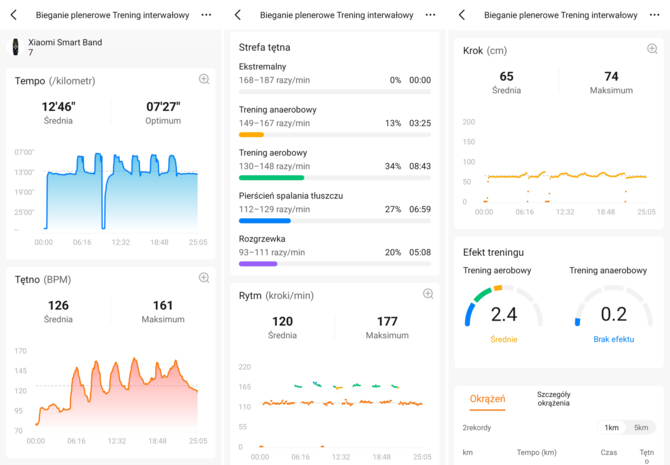Screen dimensions: 670x465
Task: Tap maximum heart rate value 161
Action: (163, 305)
